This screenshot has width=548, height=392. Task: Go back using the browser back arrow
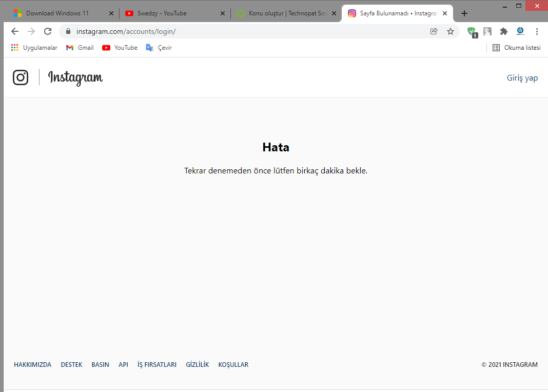tap(15, 31)
